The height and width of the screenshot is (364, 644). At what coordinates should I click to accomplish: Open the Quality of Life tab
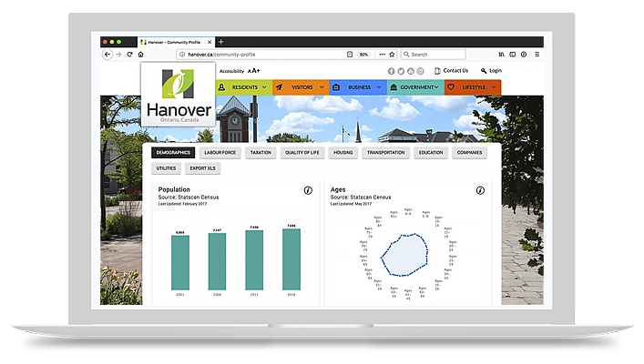(x=302, y=153)
